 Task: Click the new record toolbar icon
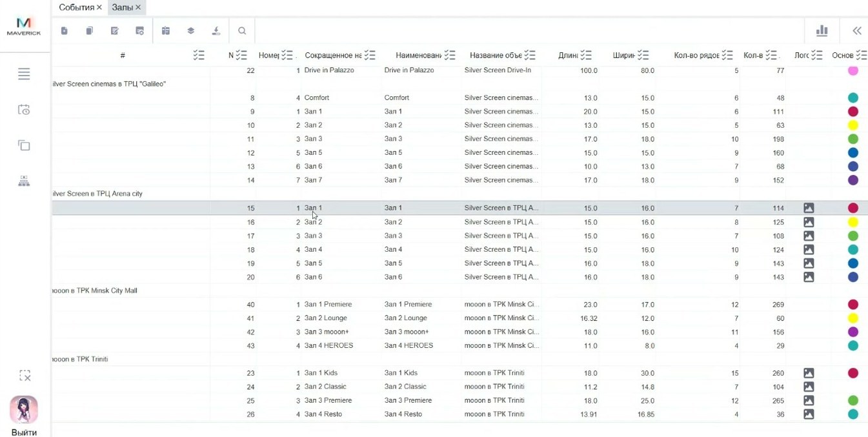[65, 30]
